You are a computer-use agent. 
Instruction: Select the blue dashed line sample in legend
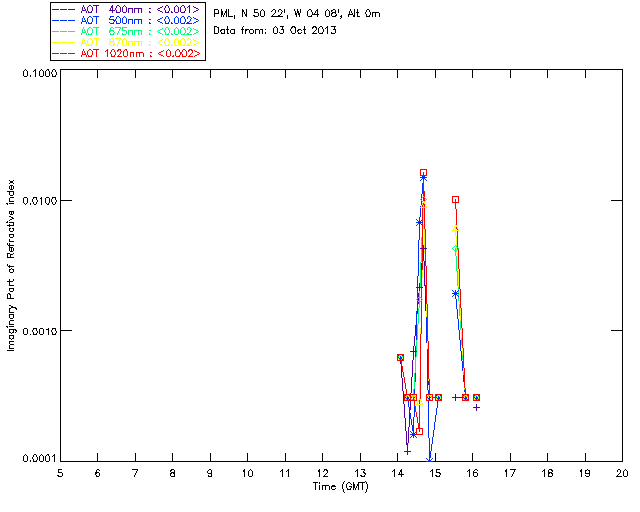pos(64,20)
